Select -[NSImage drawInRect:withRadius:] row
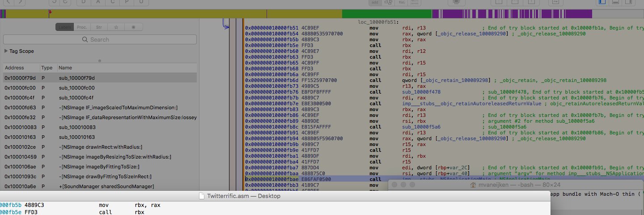This screenshot has height=215, width=644. point(100,147)
